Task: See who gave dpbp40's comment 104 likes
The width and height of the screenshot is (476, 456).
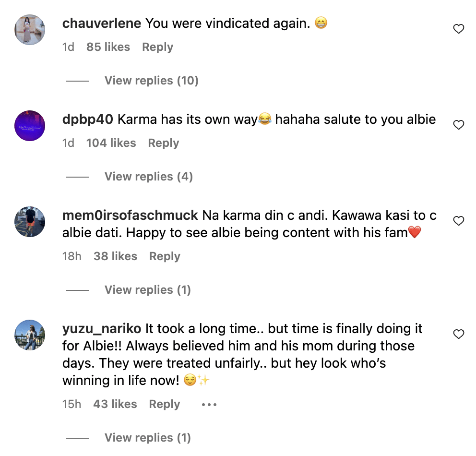Action: click(111, 143)
